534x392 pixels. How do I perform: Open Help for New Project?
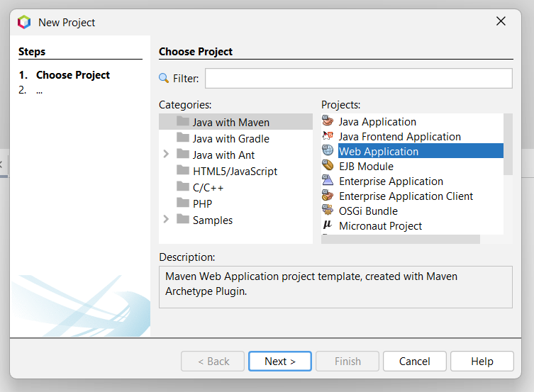pyautogui.click(x=482, y=361)
